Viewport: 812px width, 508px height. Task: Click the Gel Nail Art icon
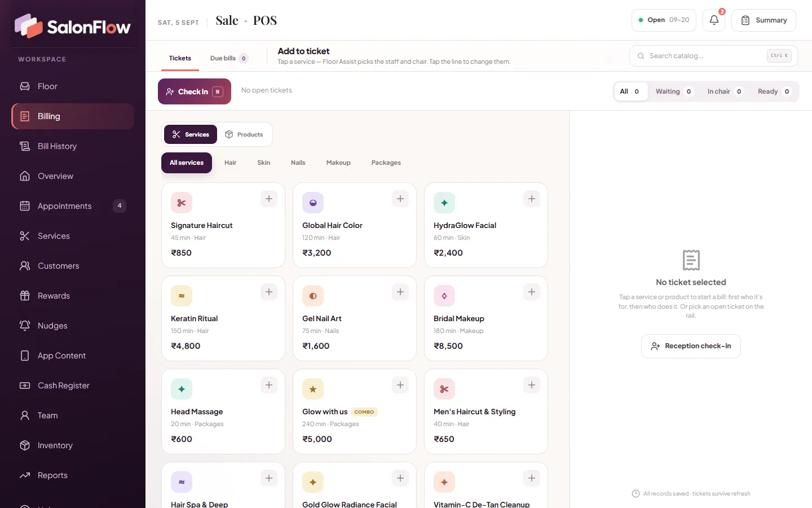click(313, 296)
